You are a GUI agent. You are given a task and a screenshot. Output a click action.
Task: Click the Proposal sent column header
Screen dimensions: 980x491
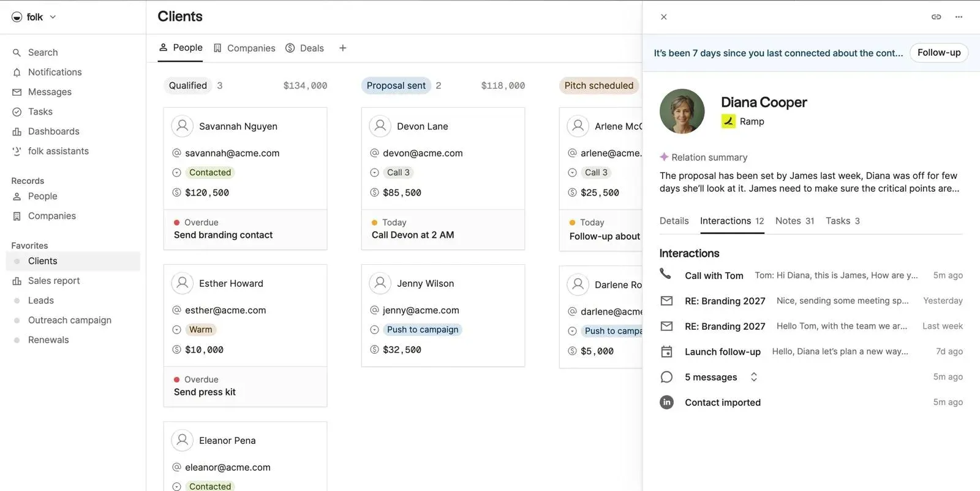(x=396, y=86)
